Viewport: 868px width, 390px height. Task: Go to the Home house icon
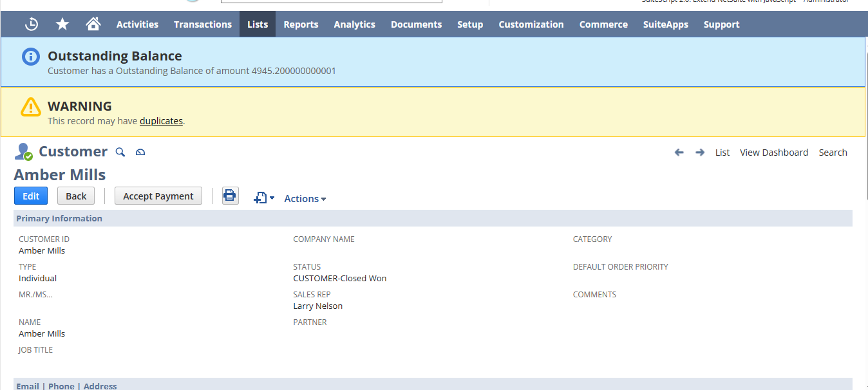click(93, 24)
